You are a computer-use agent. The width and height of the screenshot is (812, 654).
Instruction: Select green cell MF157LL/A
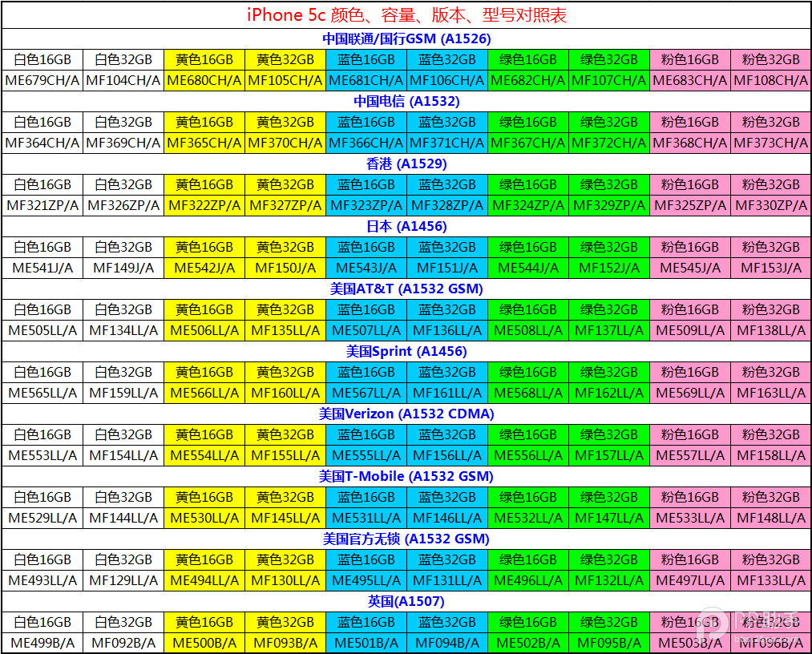(x=609, y=456)
